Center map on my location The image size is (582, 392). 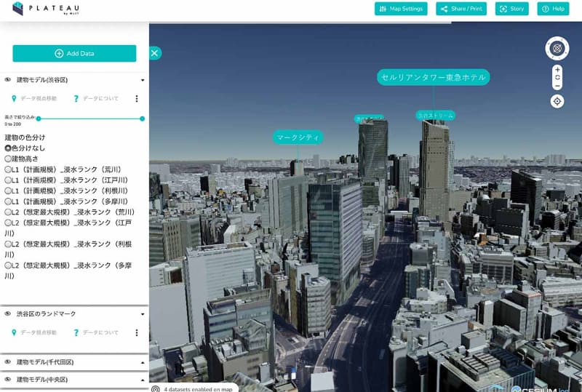(x=557, y=101)
